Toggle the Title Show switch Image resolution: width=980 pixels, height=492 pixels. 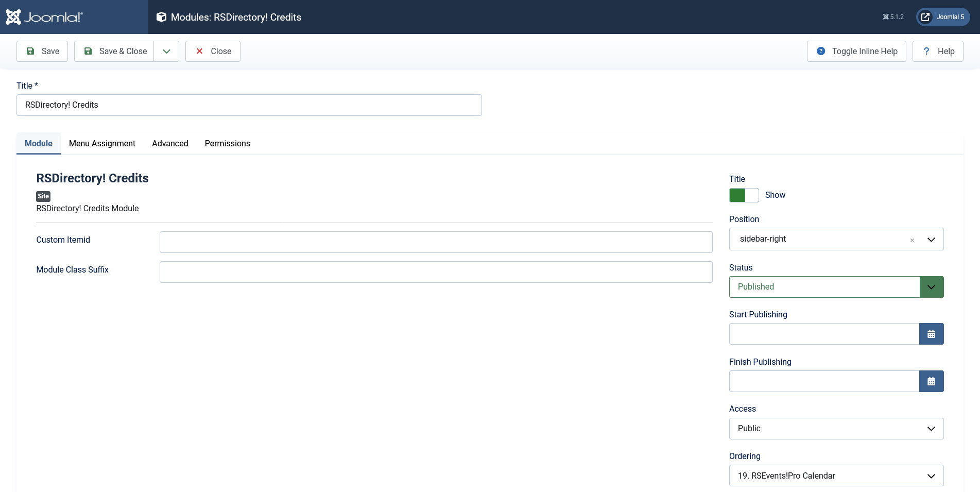tap(744, 195)
